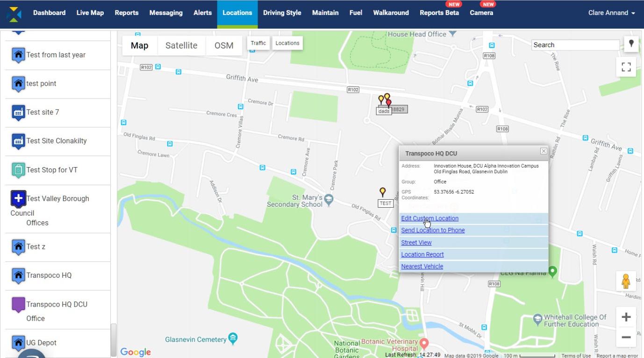Open the Fuel tab
The height and width of the screenshot is (358, 644).
click(x=356, y=13)
